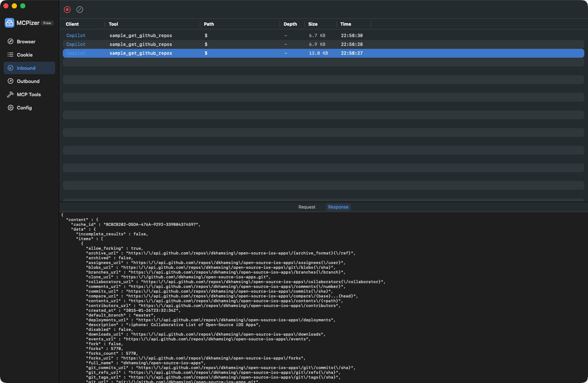This screenshot has width=588, height=383.
Task: Click the "allow_forking" : true line
Action: (115, 248)
